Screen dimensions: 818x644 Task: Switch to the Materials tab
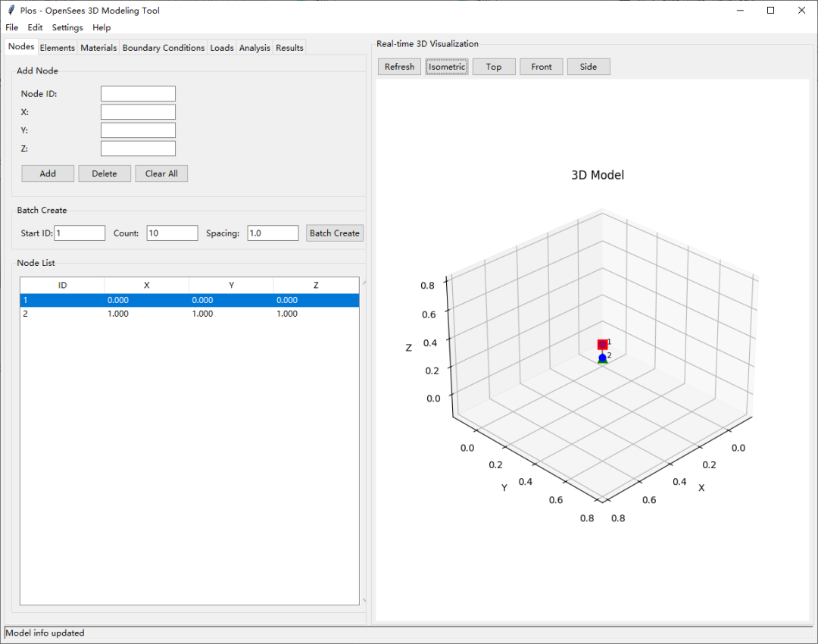[x=98, y=48]
